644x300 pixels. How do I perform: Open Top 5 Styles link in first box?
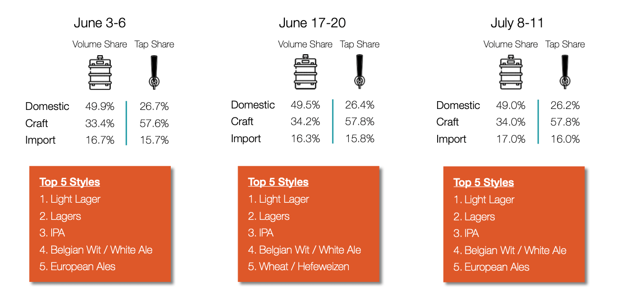(70, 182)
